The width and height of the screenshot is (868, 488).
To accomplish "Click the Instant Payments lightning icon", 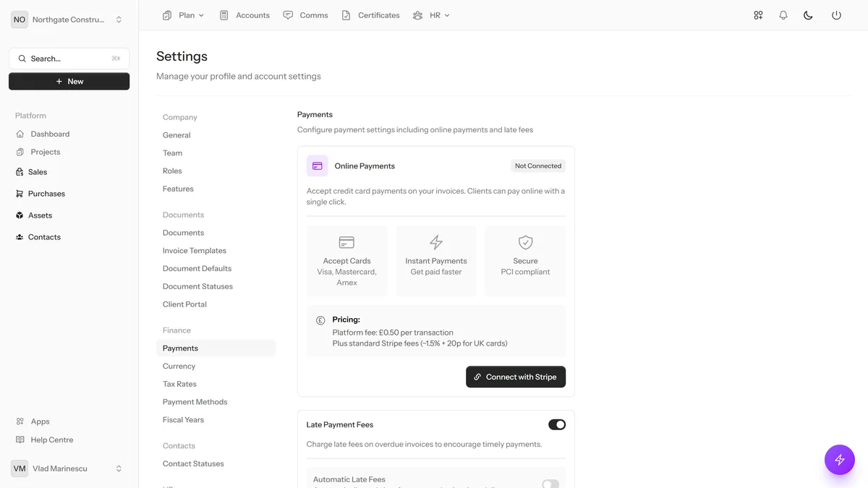I will tap(436, 242).
